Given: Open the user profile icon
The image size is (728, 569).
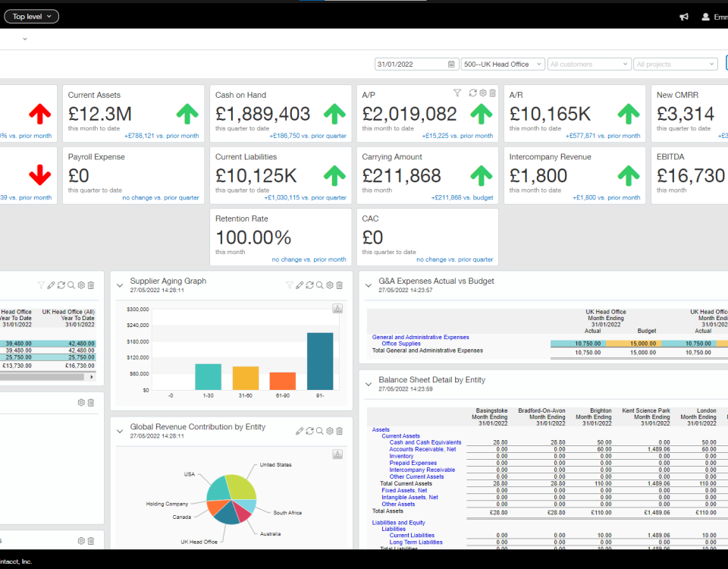Looking at the screenshot, I should point(705,17).
